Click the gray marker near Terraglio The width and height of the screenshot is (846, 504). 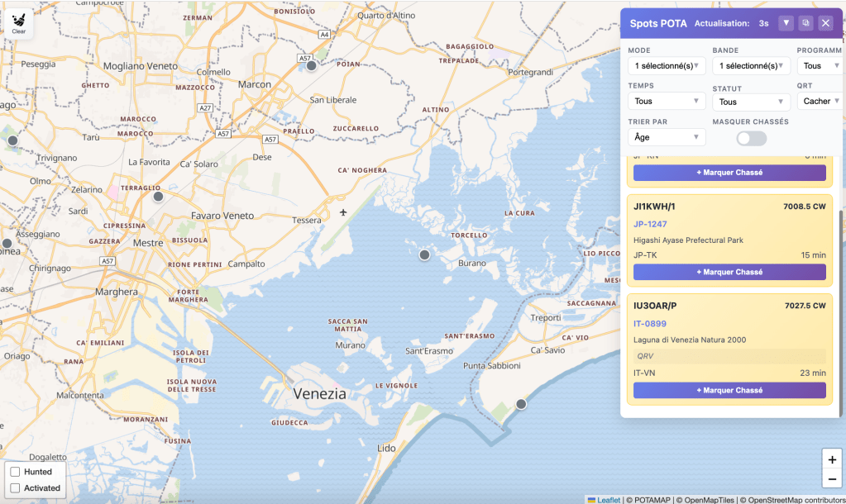[158, 197]
